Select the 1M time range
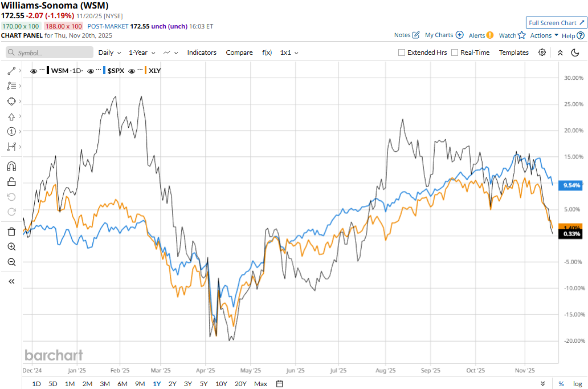588x389 pixels. 70,384
